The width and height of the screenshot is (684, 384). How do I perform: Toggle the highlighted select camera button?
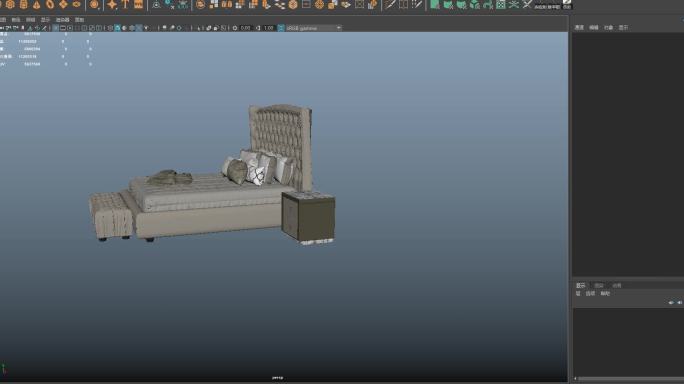click(x=55, y=28)
